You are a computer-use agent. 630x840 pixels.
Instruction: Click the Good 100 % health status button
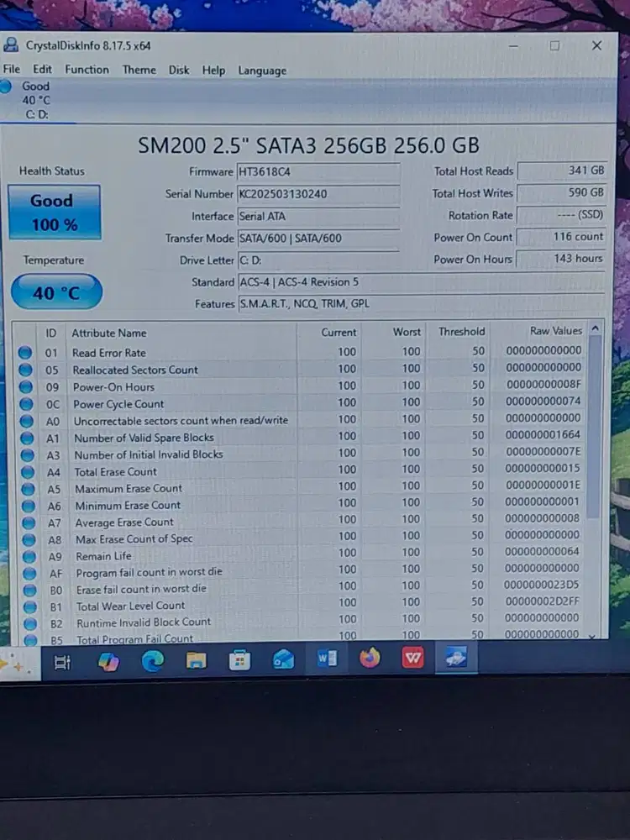click(54, 213)
